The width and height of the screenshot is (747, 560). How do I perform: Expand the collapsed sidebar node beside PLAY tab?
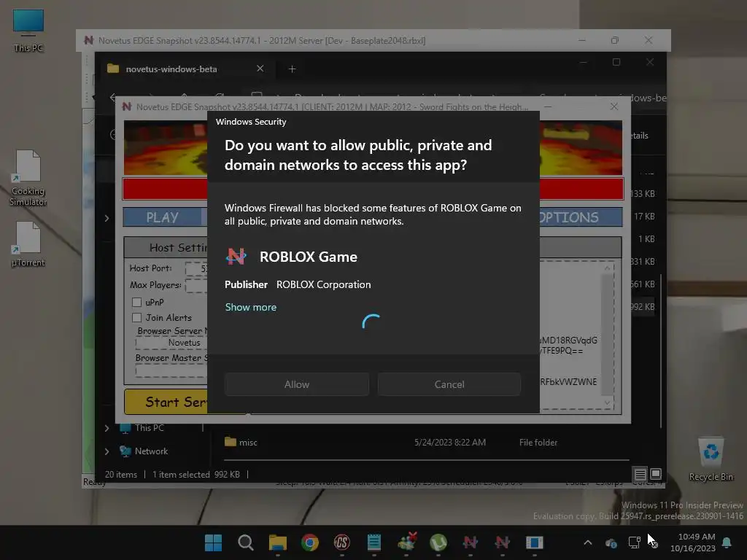pyautogui.click(x=107, y=218)
